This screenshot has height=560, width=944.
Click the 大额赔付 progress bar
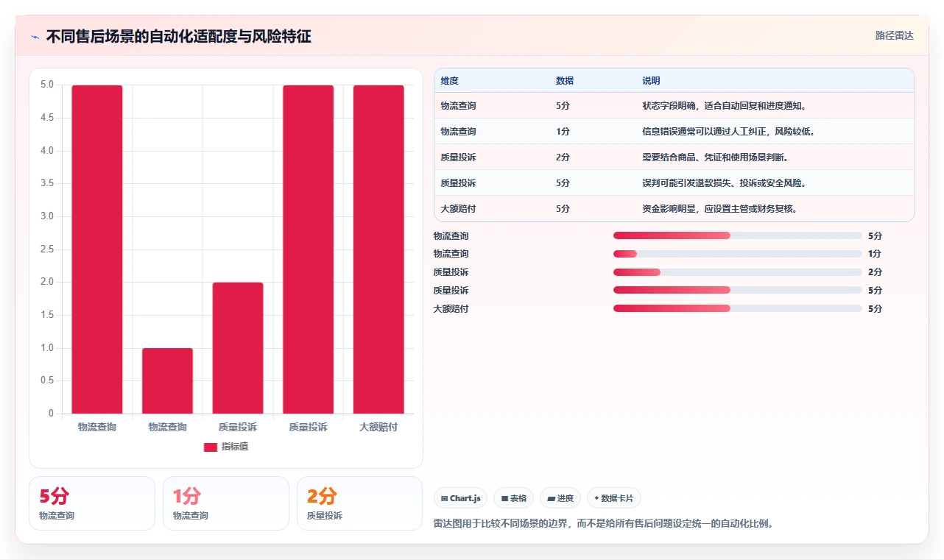[737, 309]
